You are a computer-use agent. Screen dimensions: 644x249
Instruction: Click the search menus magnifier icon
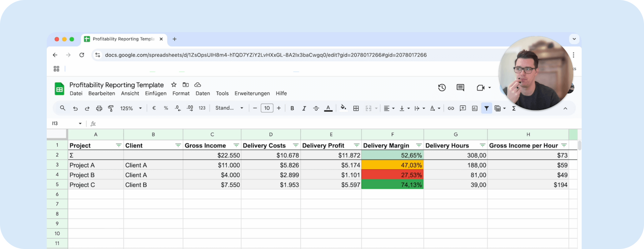63,108
